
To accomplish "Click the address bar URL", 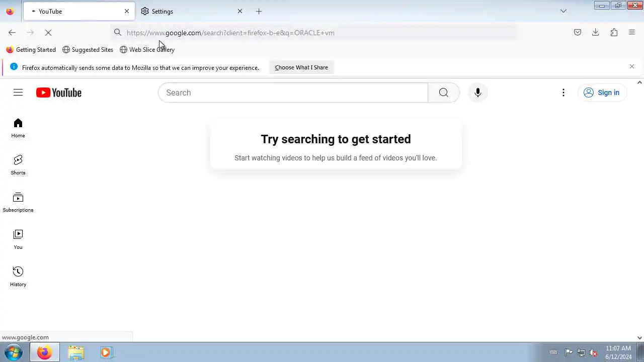I will tap(230, 33).
